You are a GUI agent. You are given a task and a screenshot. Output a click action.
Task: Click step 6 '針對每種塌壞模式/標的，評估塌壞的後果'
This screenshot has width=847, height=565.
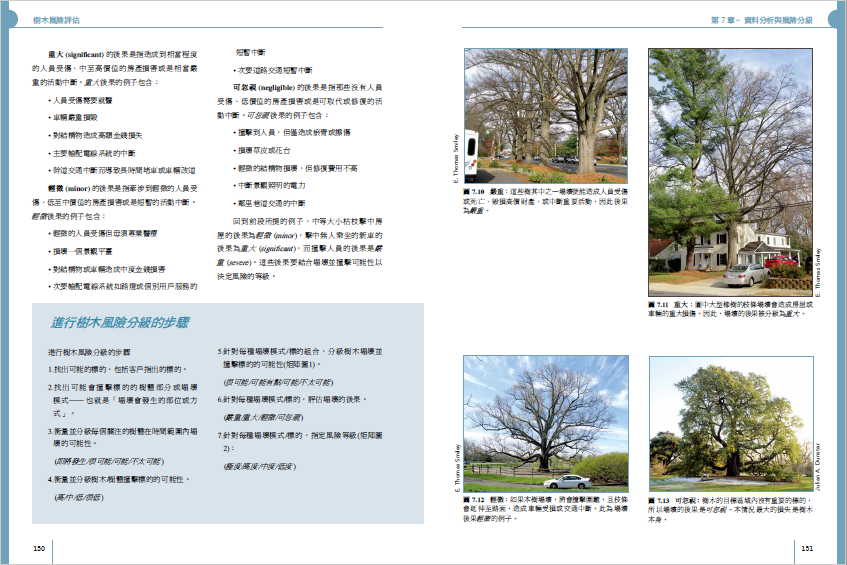point(292,400)
